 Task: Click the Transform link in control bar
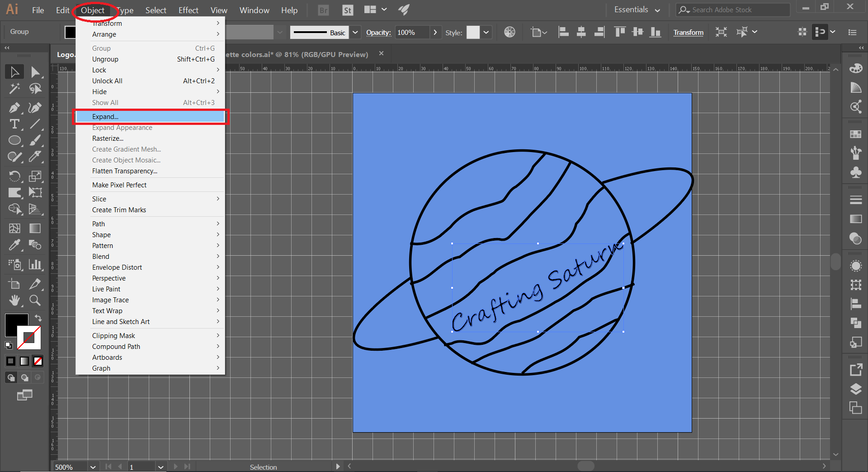pos(688,33)
